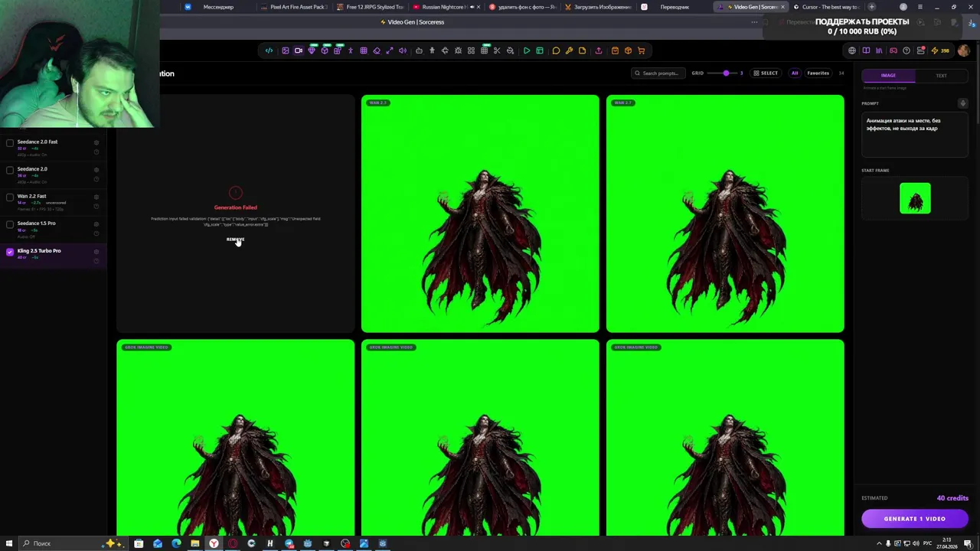Screen dimensions: 980x551
Task: Switch to the IMAGE tab
Action: pyautogui.click(x=888, y=75)
